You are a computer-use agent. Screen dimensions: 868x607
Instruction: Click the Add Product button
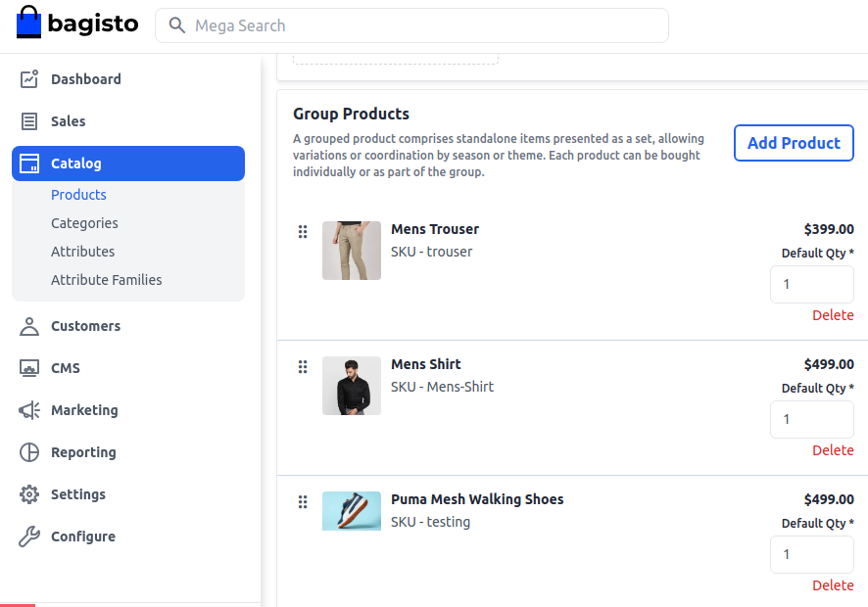(794, 143)
